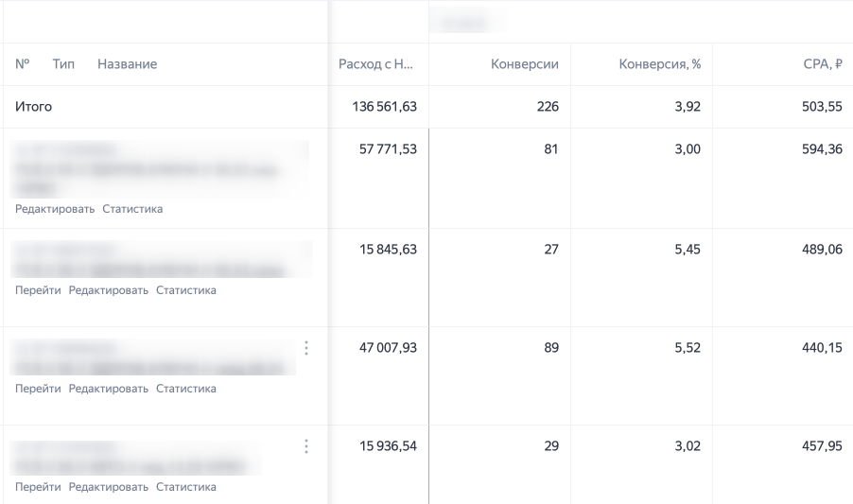The height and width of the screenshot is (504, 853).
Task: Open Статистика for the 57 771,53 campaign
Action: [132, 209]
